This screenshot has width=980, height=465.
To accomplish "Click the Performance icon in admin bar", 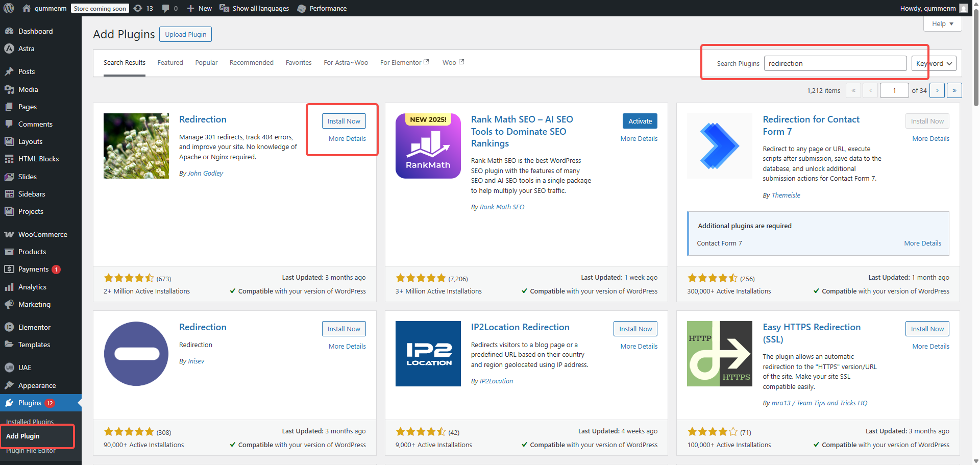I will [302, 9].
